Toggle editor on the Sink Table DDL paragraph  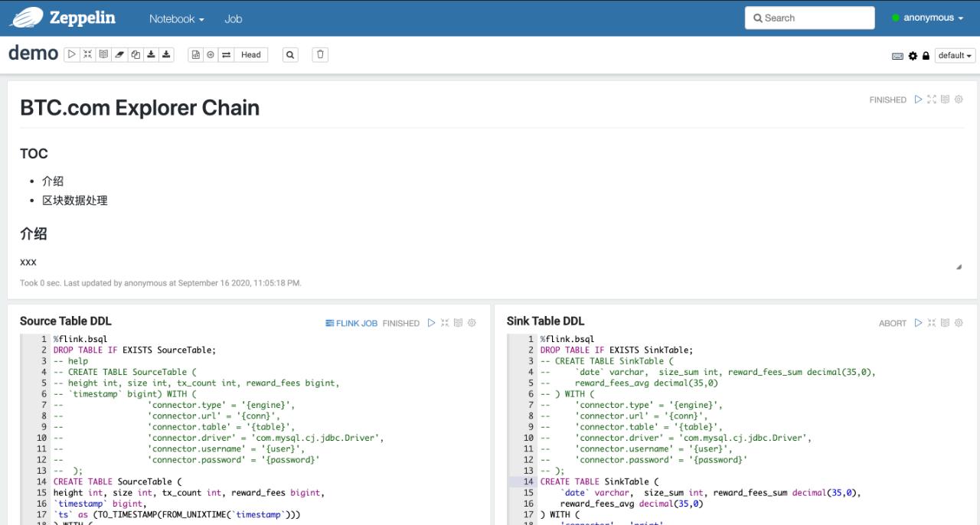pyautogui.click(x=932, y=323)
